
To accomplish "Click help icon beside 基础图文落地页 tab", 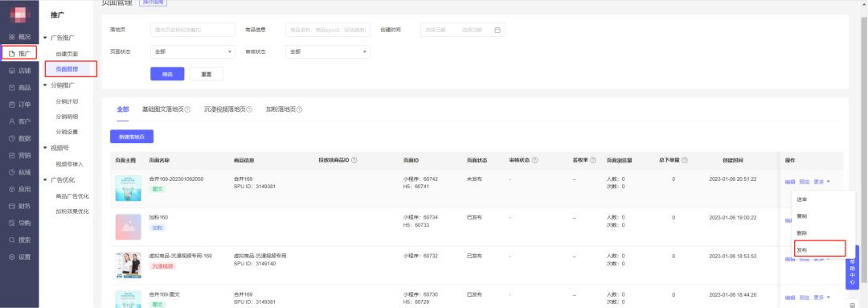I will [187, 109].
